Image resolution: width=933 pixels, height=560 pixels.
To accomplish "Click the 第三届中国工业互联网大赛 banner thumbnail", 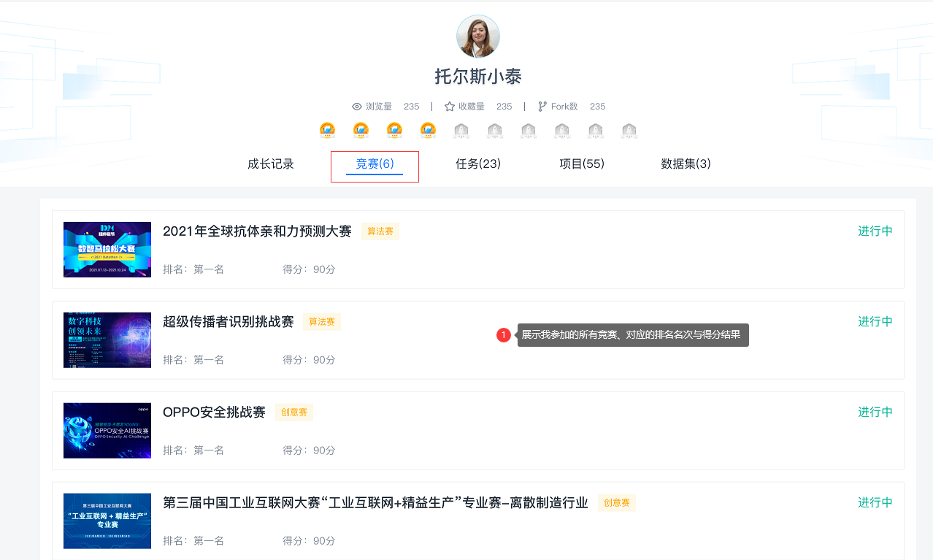I will point(107,521).
